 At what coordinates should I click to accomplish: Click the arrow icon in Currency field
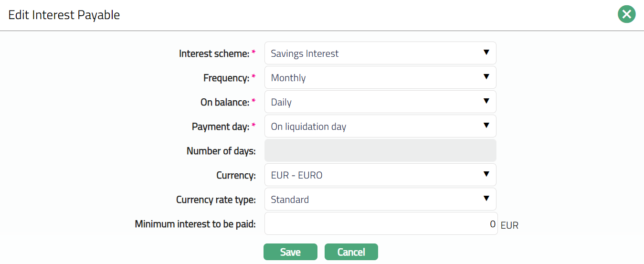click(486, 174)
